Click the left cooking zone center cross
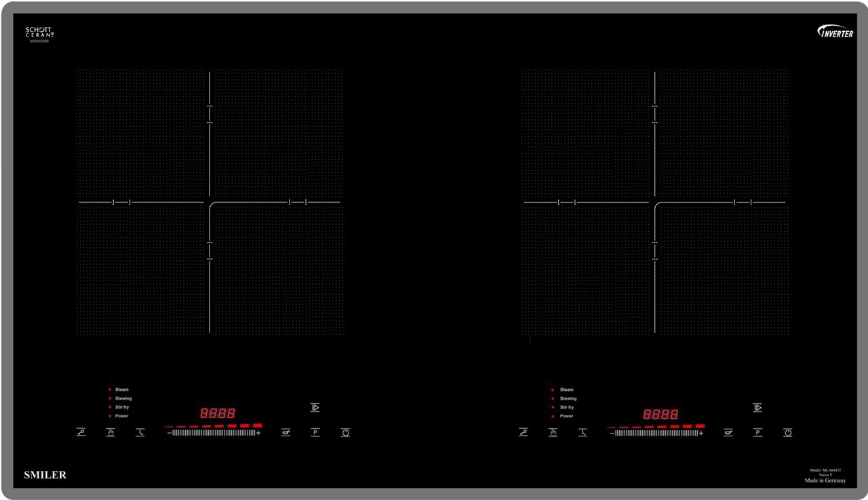Screen dimensions: 868x500 click(x=210, y=202)
